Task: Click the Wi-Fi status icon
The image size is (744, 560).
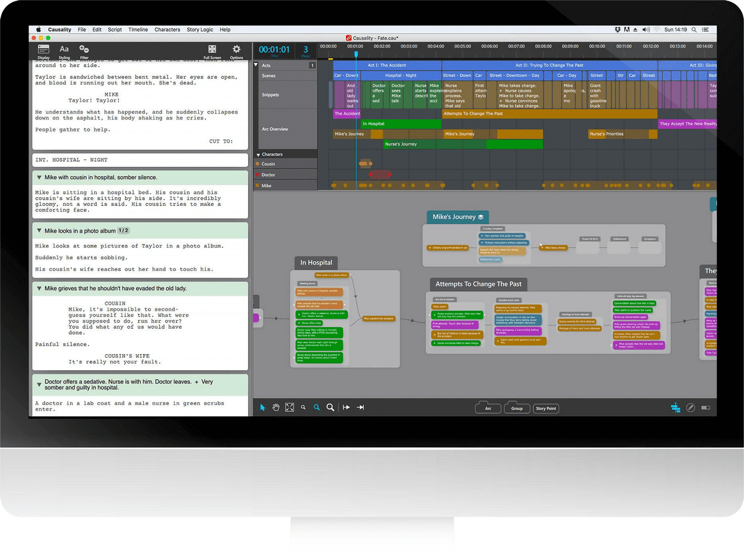Action: (x=657, y=30)
